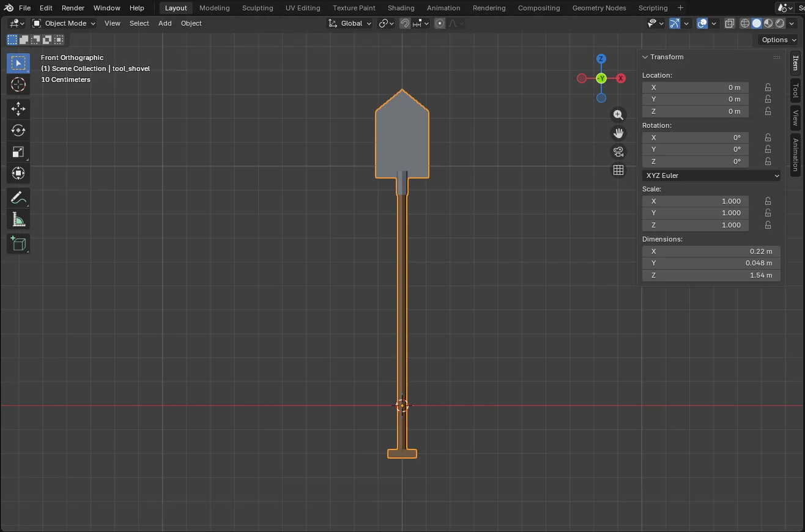The height and width of the screenshot is (532, 805).
Task: Click the green Y axis on the navigation gizmo
Action: [x=601, y=78]
